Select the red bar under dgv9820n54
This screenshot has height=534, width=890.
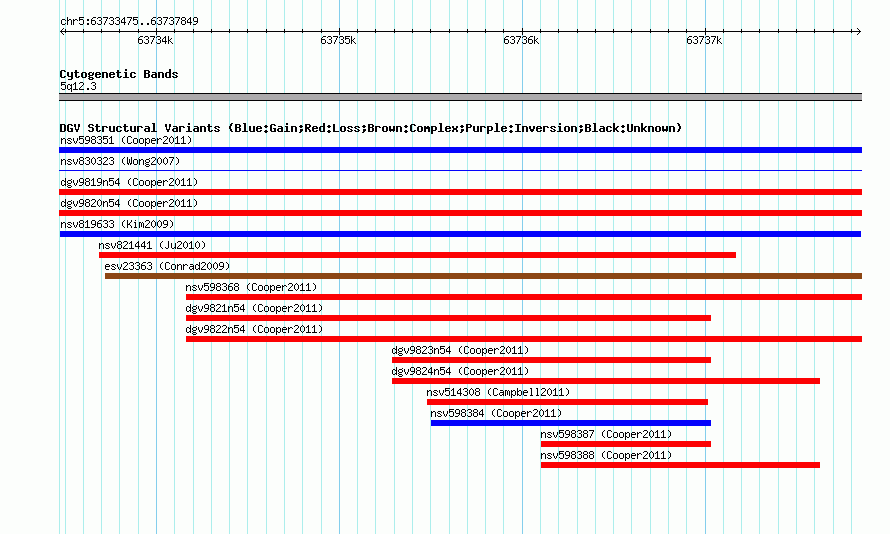460,213
